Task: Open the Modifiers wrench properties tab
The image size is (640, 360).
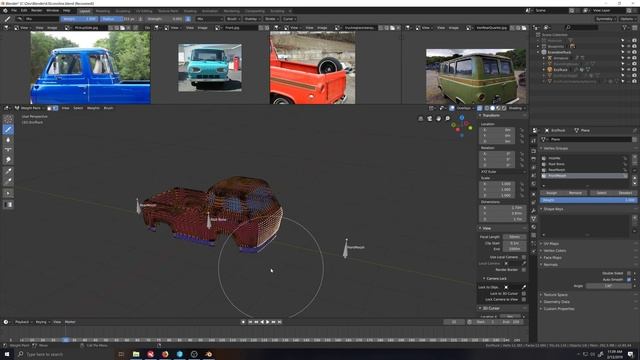Action: pyautogui.click(x=533, y=211)
